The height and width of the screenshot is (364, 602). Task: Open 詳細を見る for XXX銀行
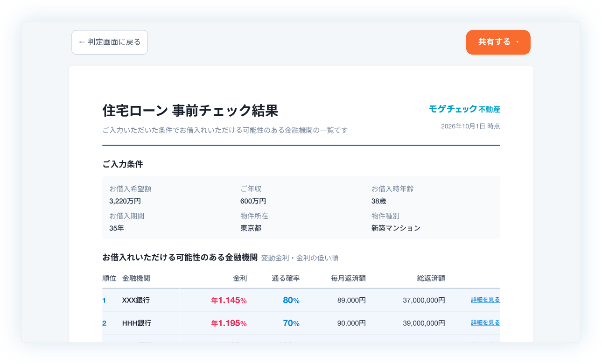[x=485, y=300]
